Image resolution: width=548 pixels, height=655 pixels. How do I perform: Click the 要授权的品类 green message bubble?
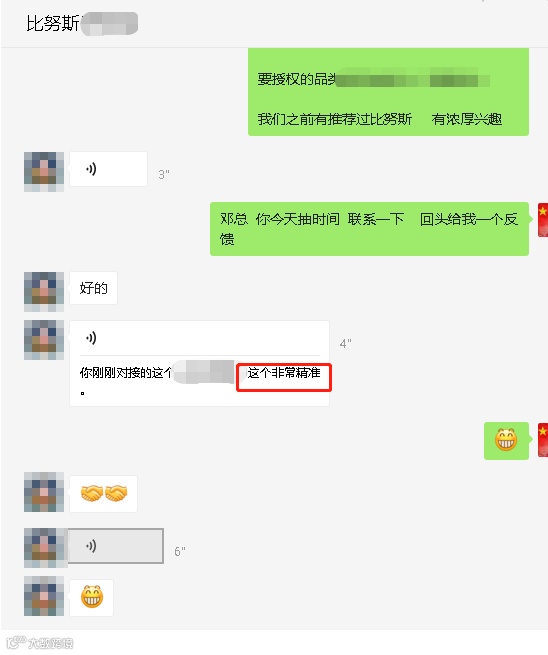(x=388, y=92)
